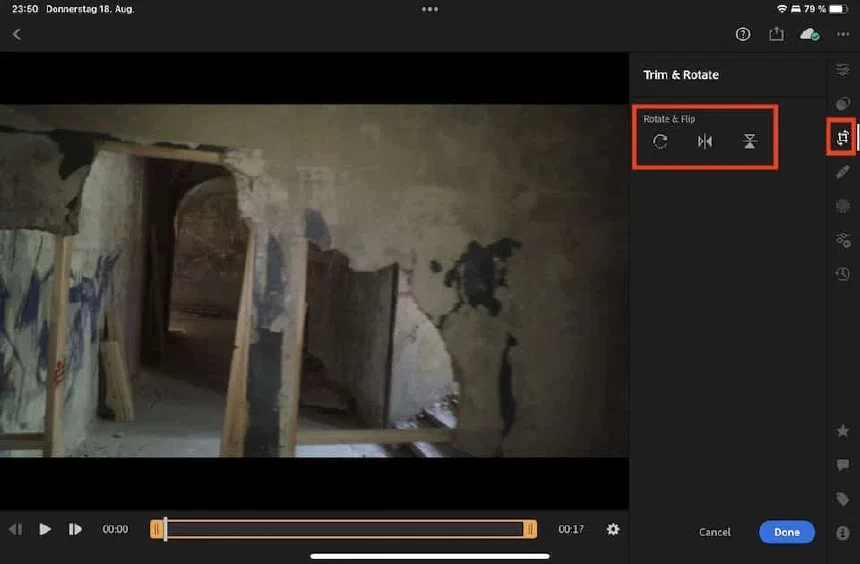Select the Trim & Rotate crop tool

click(x=843, y=137)
